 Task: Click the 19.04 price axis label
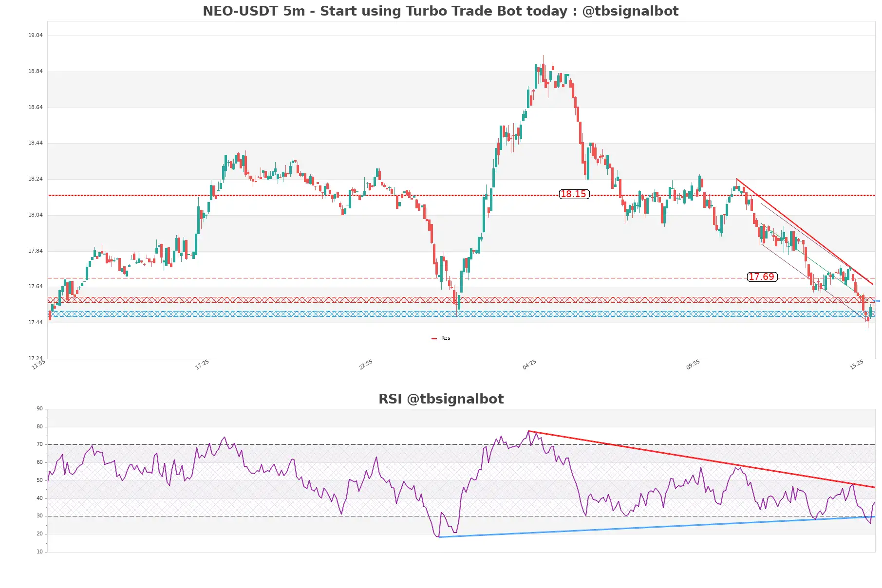(35, 35)
